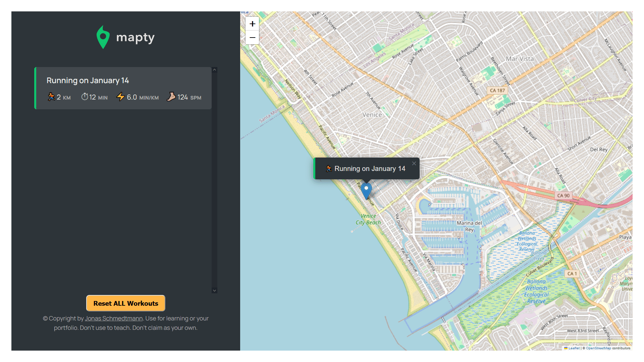Image resolution: width=644 pixels, height=362 pixels.
Task: Click the zoom in plus button on map
Action: (252, 24)
